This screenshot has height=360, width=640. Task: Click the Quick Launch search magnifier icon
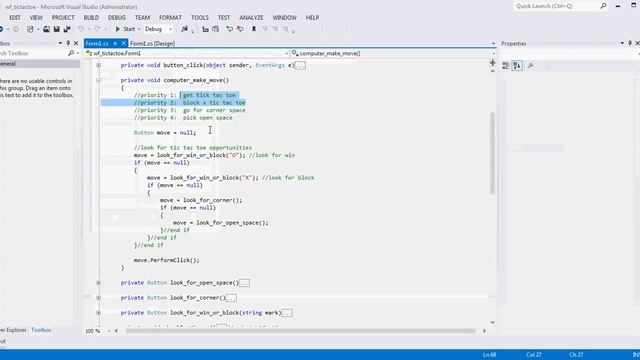[603, 6]
